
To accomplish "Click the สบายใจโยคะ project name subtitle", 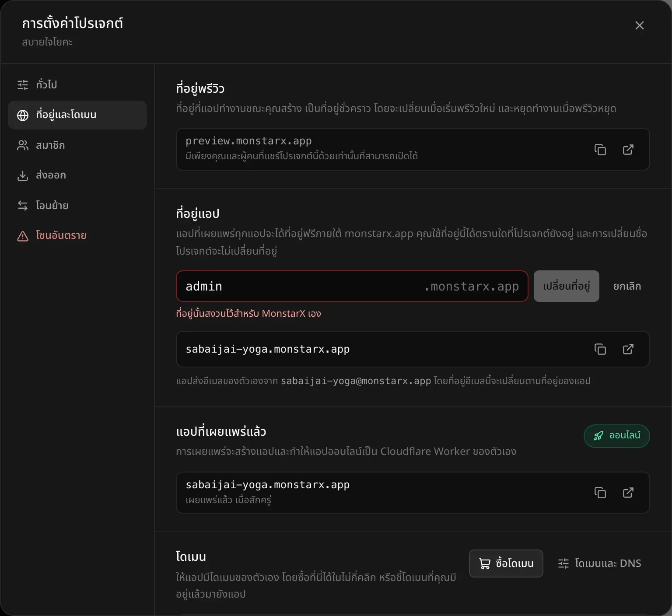I will [47, 42].
